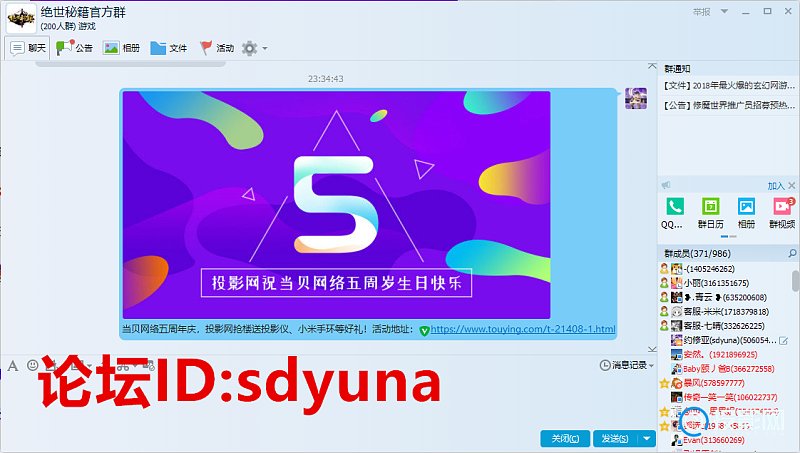Click the megaphone icon in apps panel

click(x=666, y=185)
